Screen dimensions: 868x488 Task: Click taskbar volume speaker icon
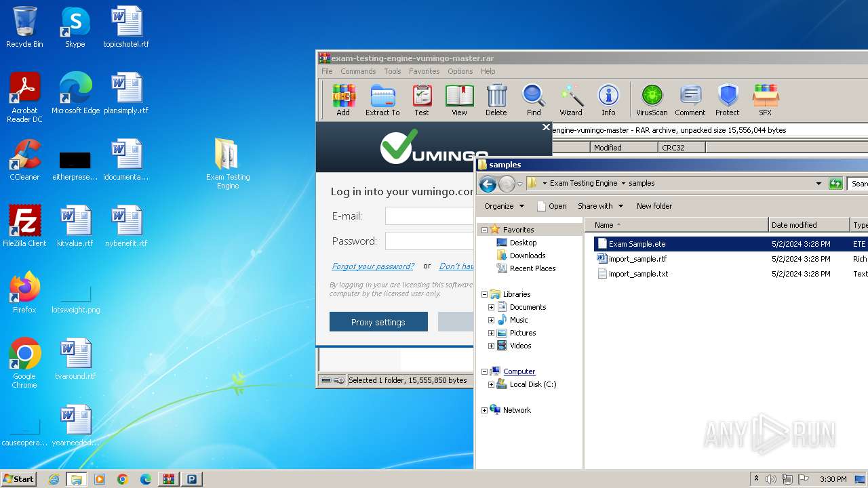[x=771, y=479]
